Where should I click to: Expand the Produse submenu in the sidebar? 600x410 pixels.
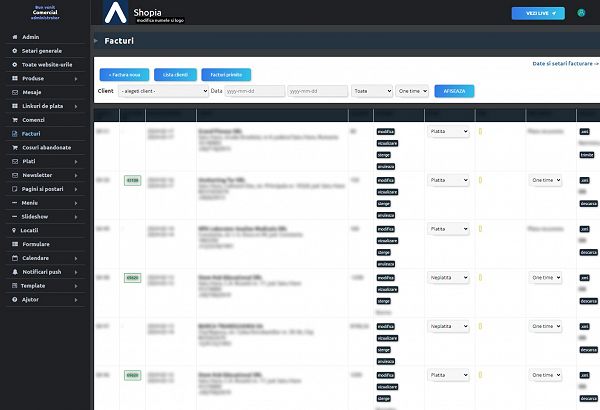45,77
